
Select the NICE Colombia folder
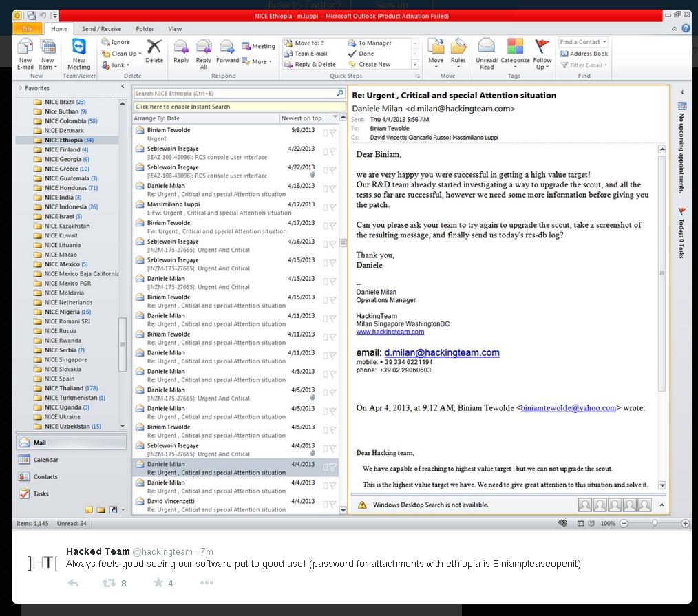point(71,121)
